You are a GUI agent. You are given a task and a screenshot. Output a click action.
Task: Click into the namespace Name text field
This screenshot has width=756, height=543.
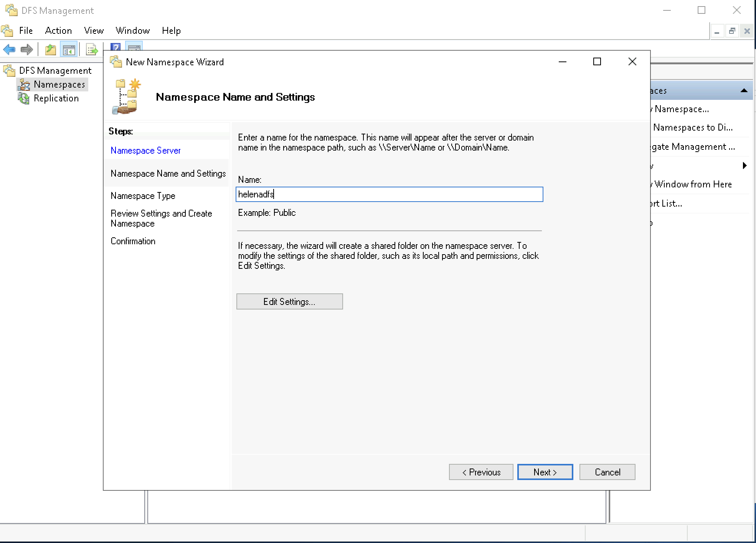coord(389,194)
